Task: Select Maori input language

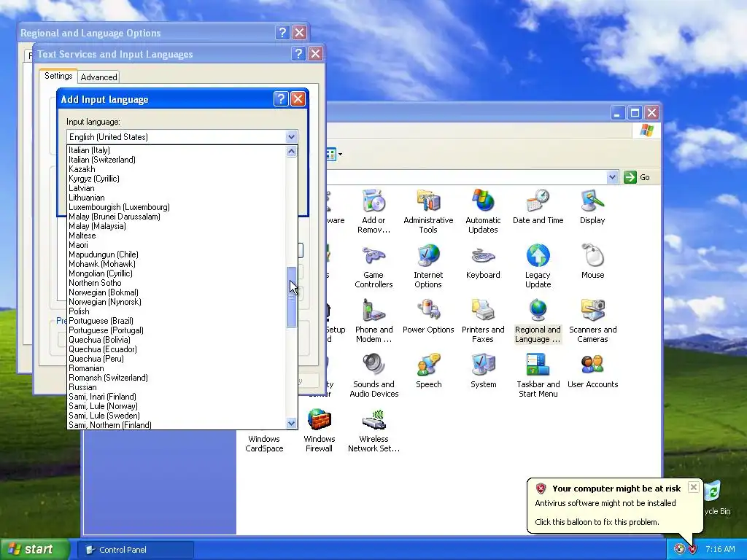Action: tap(177, 245)
